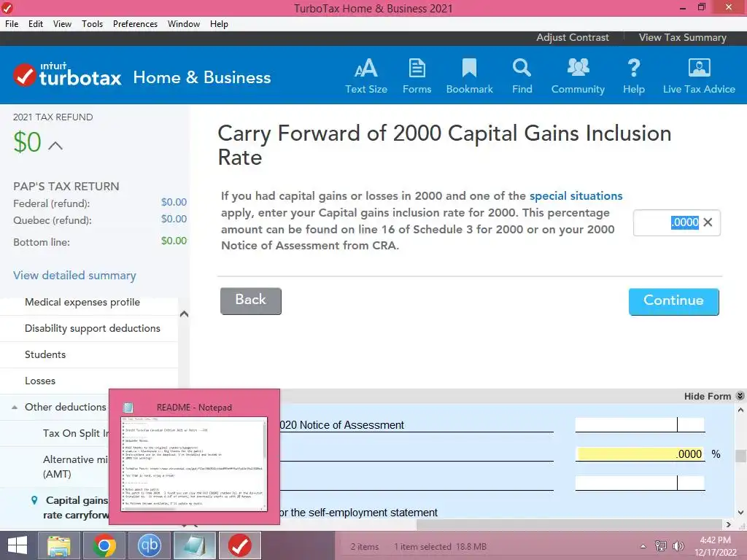747x560 pixels.
Task: Clear the inclusion rate field X
Action: coord(708,222)
